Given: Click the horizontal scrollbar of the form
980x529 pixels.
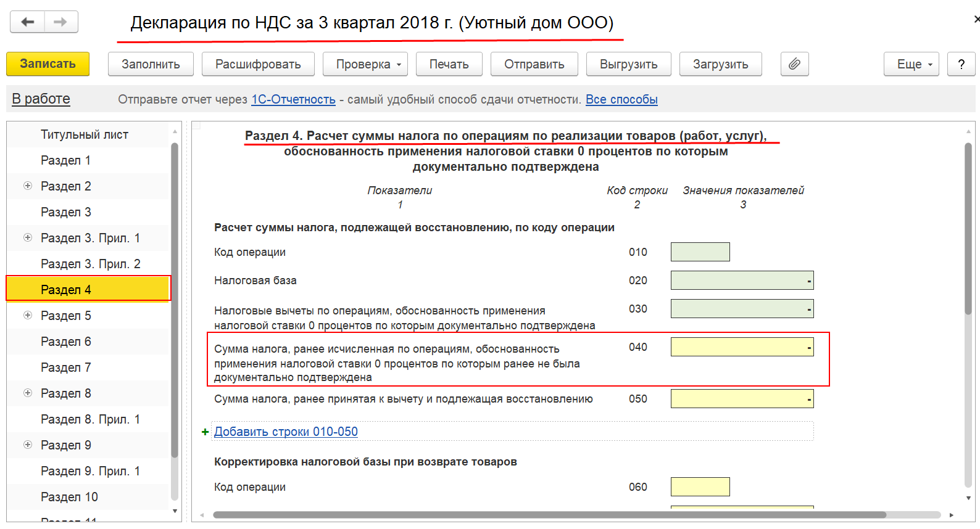Looking at the screenshot, I should pos(549,515).
